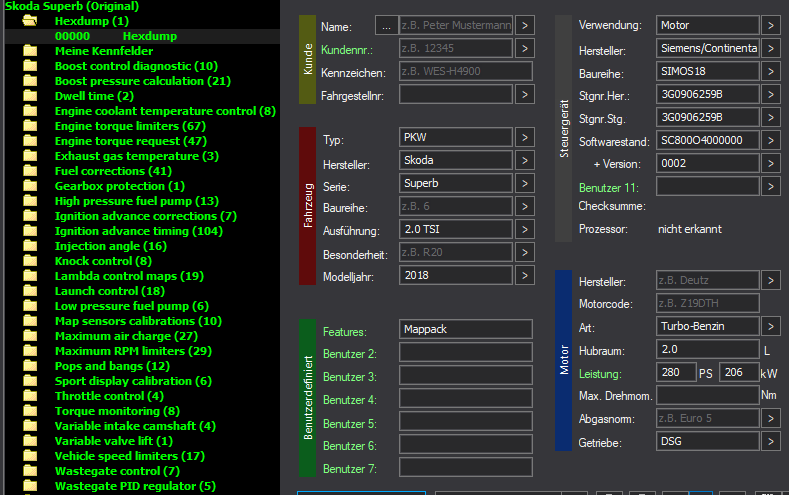Image resolution: width=789 pixels, height=495 pixels.
Task: Click the Gearbox protection folder icon
Action: click(30, 186)
